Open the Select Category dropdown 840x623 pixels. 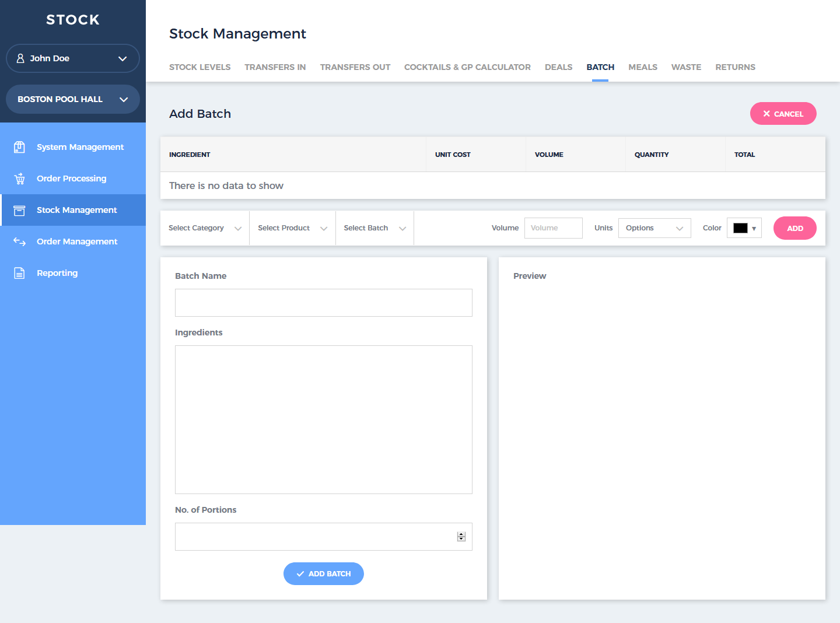click(205, 228)
